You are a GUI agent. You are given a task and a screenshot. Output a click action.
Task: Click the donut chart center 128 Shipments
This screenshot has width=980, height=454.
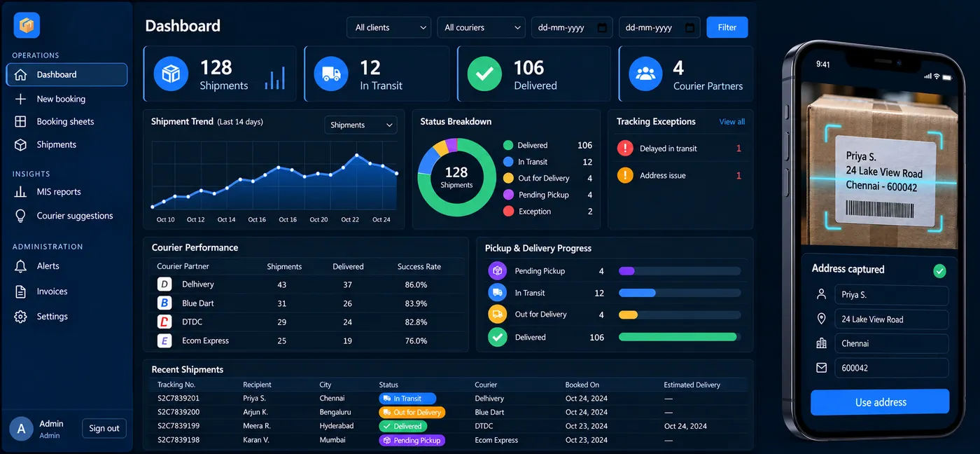(x=456, y=177)
